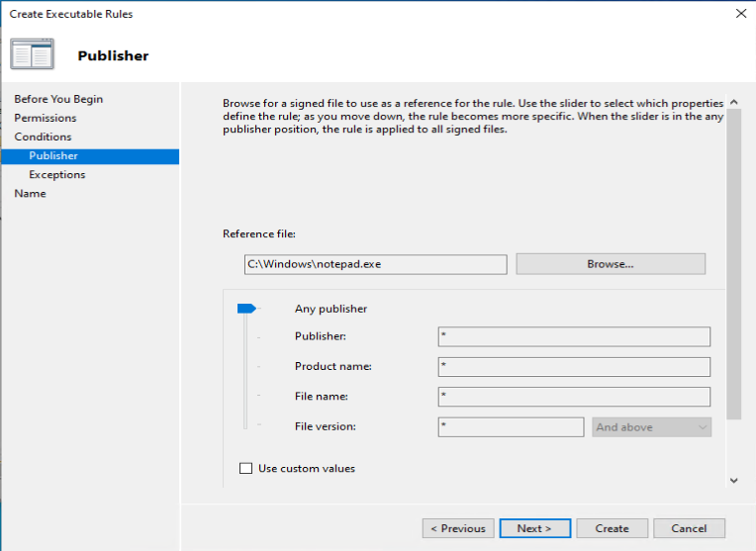Viewport: 756px width, 551px height.
Task: Click the < Previous button
Action: [x=458, y=528]
